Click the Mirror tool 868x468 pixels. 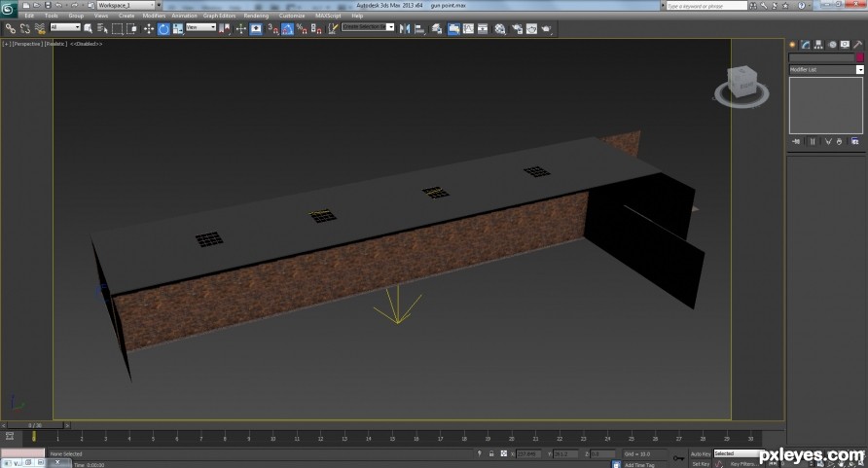pyautogui.click(x=405, y=29)
